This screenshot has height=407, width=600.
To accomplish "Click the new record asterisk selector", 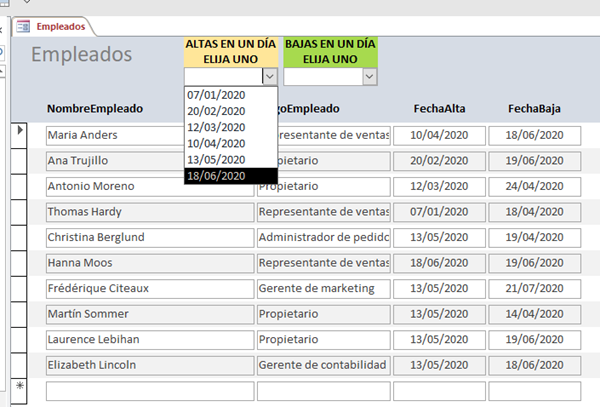I will point(19,391).
